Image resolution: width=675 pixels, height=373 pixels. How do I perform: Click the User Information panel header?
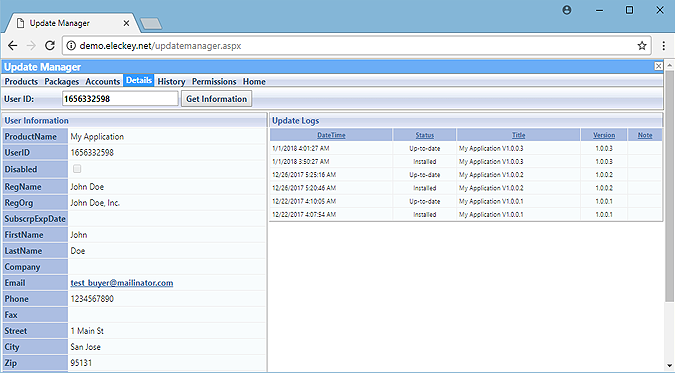point(135,121)
